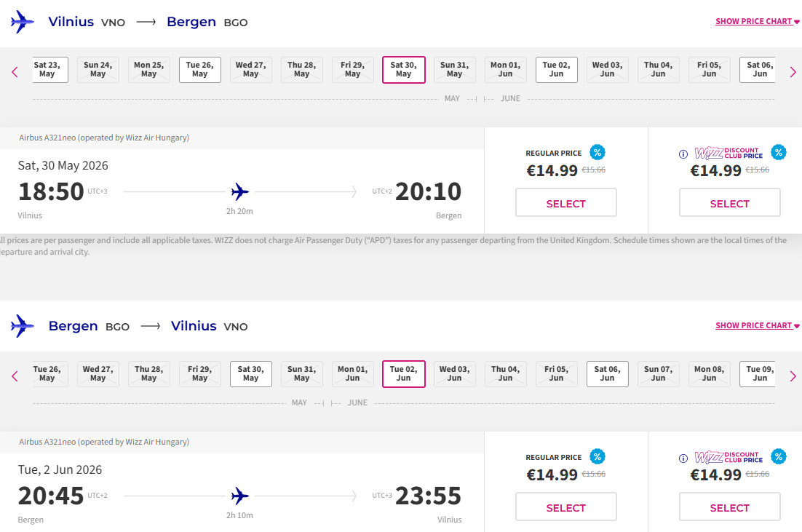Screen dimensions: 802x532
Task: Show later return dates with the right arrow
Action: (x=793, y=376)
